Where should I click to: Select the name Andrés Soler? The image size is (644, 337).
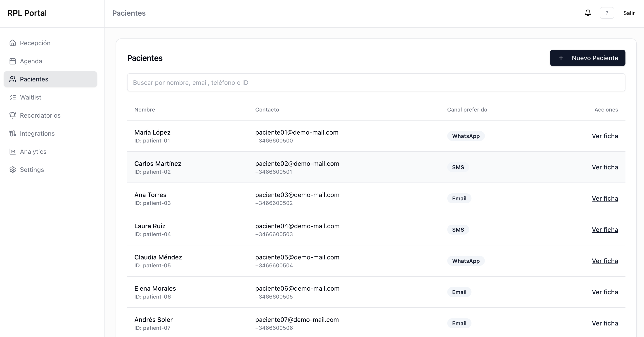tap(153, 320)
